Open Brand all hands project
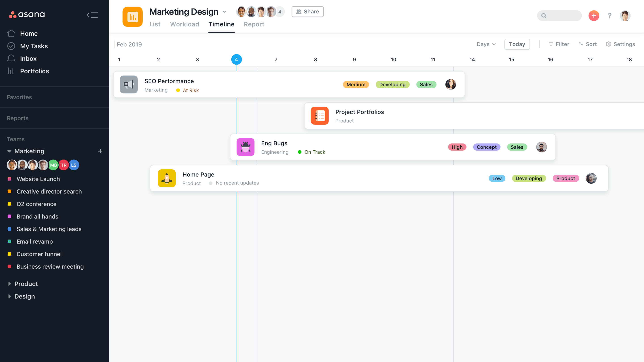The image size is (644, 362). (x=37, y=216)
